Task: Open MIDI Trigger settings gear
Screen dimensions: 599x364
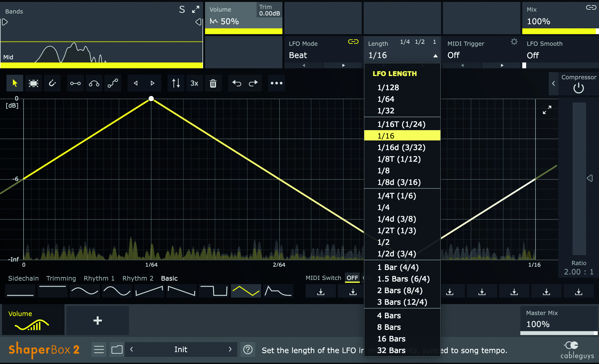Action: 514,42
